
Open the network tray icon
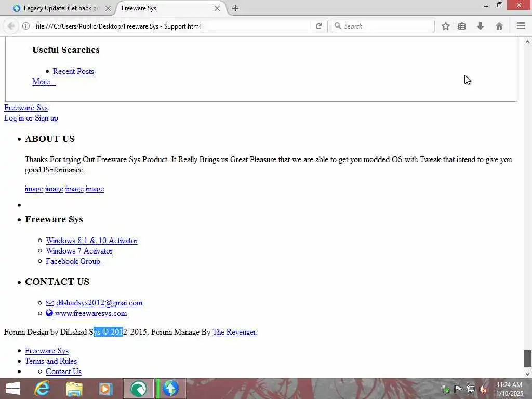pos(471,389)
